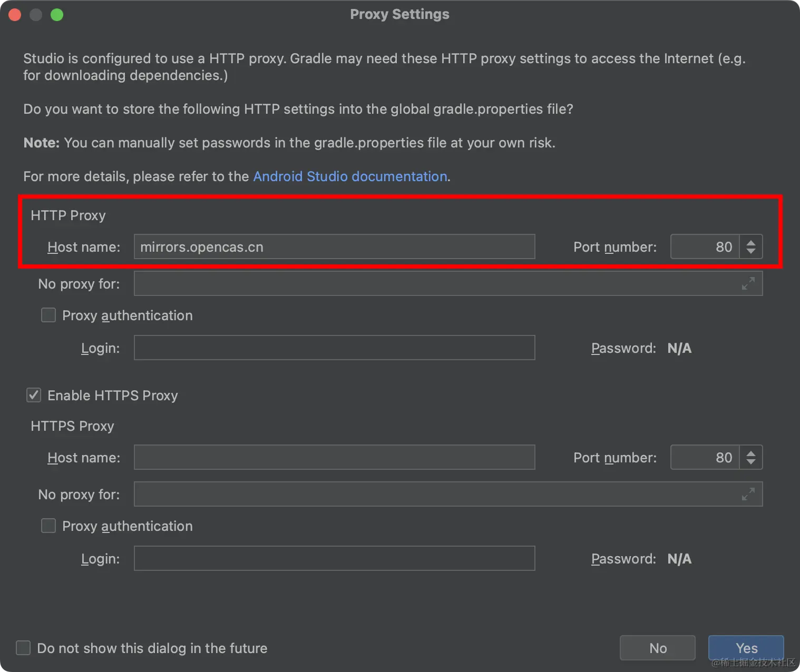
Task: Click the green zoom window button
Action: (57, 15)
